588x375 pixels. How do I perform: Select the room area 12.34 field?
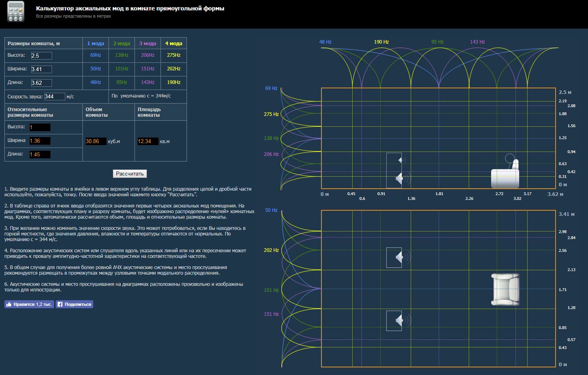148,141
